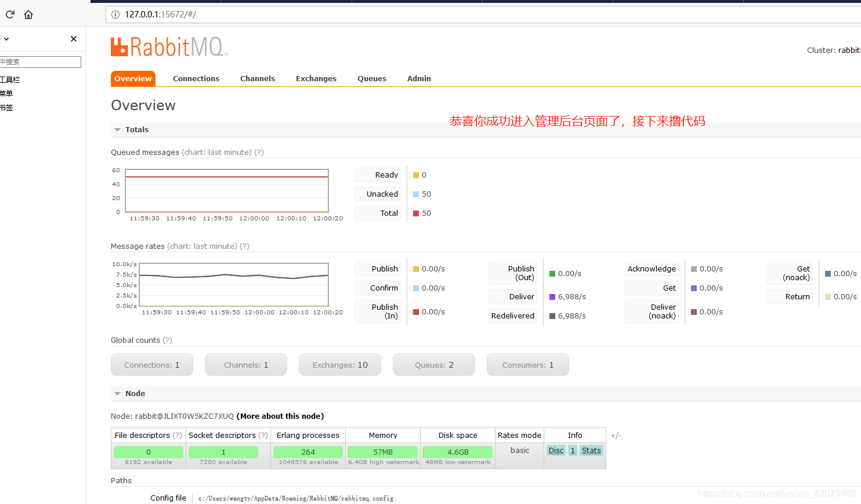The image size is (861, 504).
Task: Show help for Message rates
Action: 245,246
